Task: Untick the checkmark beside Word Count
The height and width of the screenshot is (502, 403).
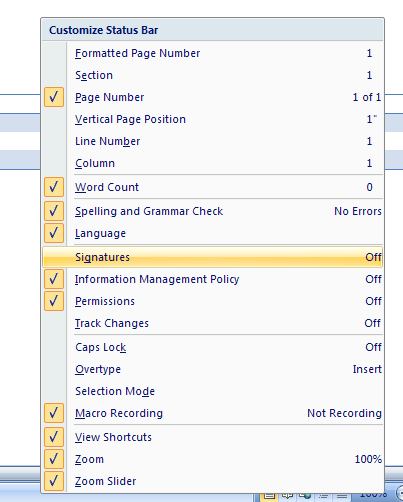Action: (x=54, y=187)
